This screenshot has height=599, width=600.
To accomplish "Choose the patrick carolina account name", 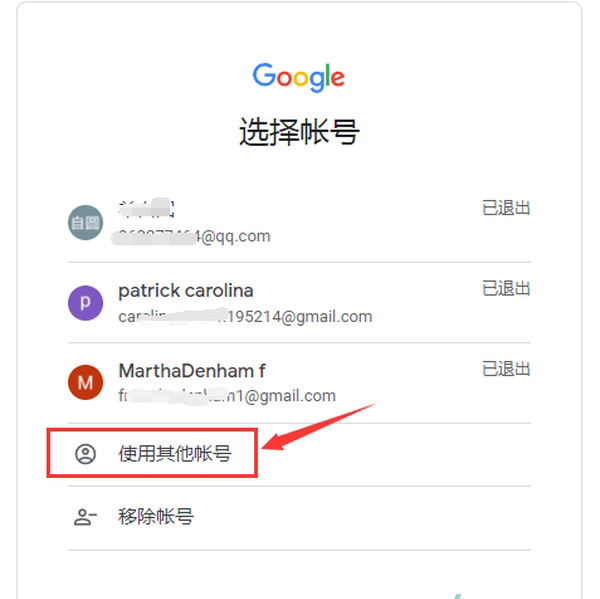I will [186, 291].
